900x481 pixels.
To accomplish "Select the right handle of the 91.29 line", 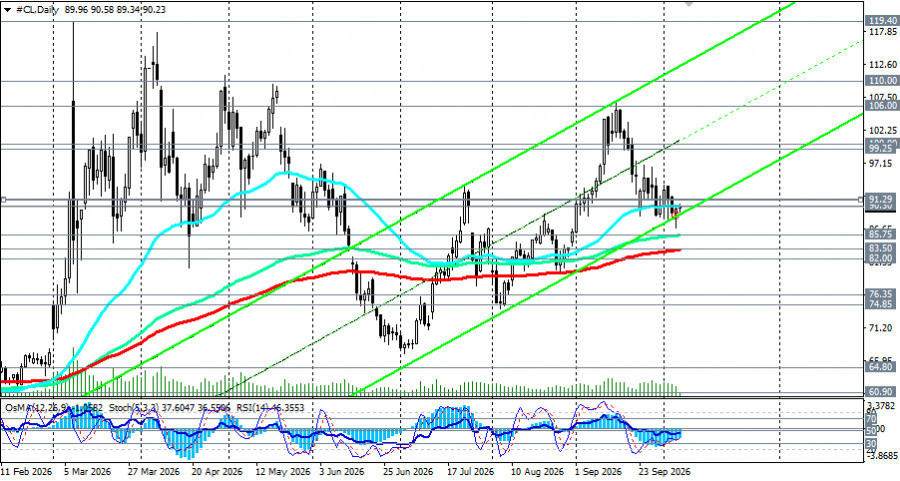I will 860,200.
